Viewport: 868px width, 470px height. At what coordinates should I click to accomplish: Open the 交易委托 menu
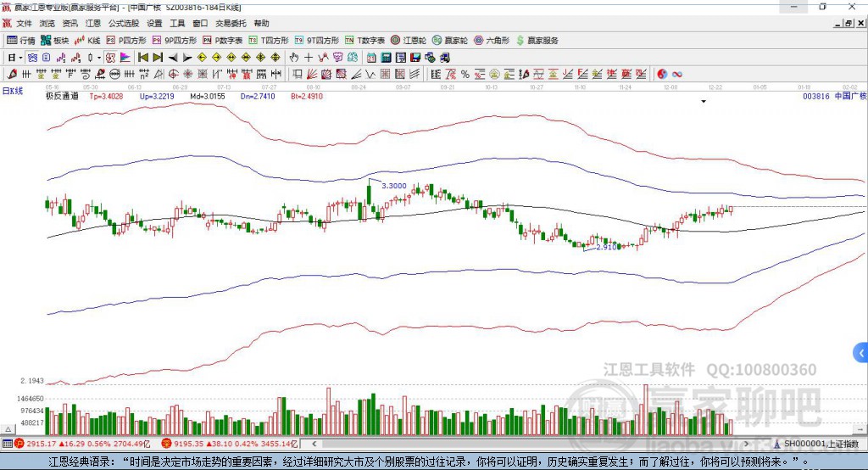[x=231, y=23]
